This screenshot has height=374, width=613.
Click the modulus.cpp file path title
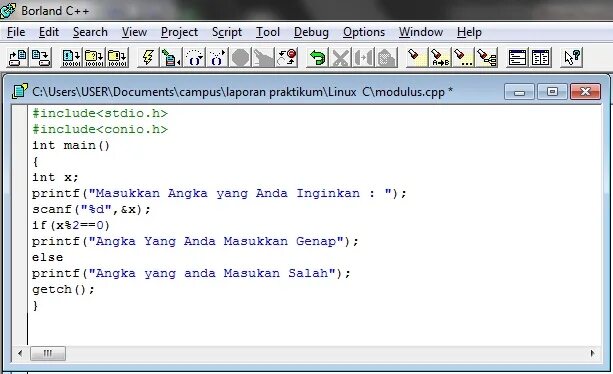pos(242,92)
